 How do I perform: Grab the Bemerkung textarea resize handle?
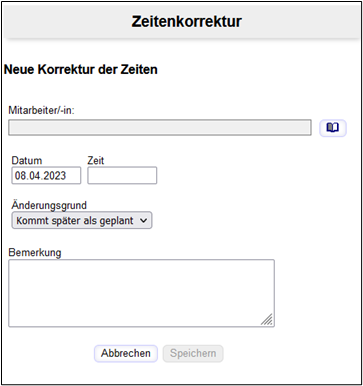(x=267, y=320)
